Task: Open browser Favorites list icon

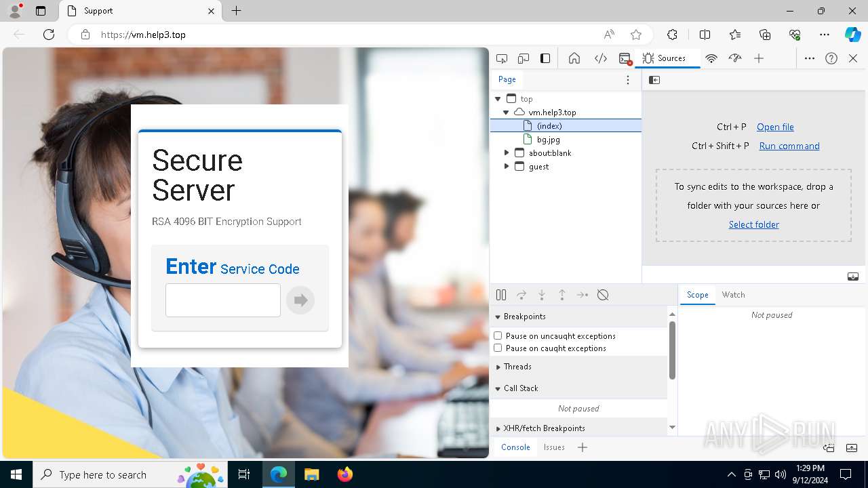Action: 735,35
